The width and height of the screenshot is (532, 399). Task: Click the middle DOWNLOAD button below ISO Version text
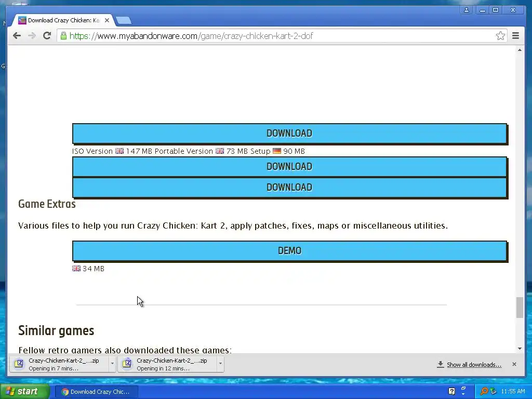tap(290, 167)
